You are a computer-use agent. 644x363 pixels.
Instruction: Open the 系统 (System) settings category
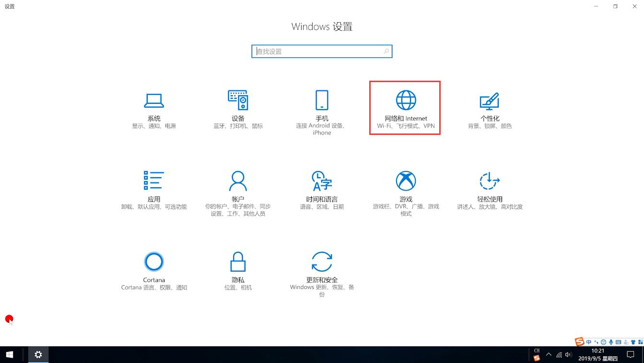point(154,110)
